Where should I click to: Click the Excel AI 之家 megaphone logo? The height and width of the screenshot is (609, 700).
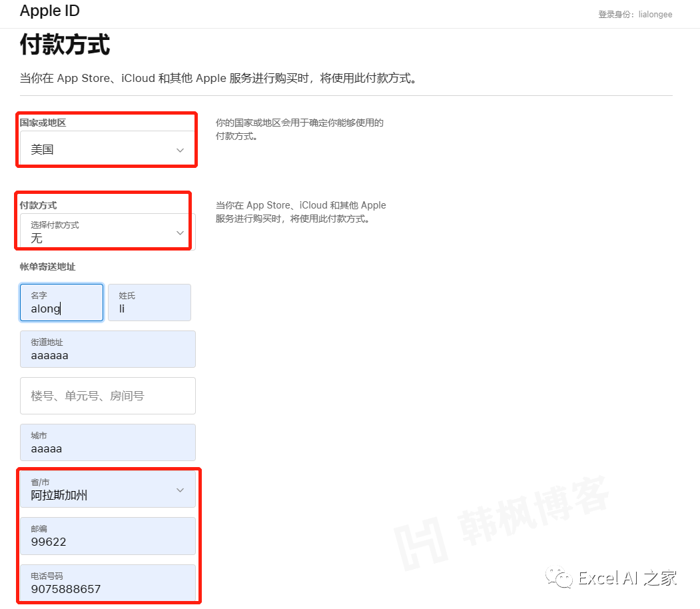point(561,578)
